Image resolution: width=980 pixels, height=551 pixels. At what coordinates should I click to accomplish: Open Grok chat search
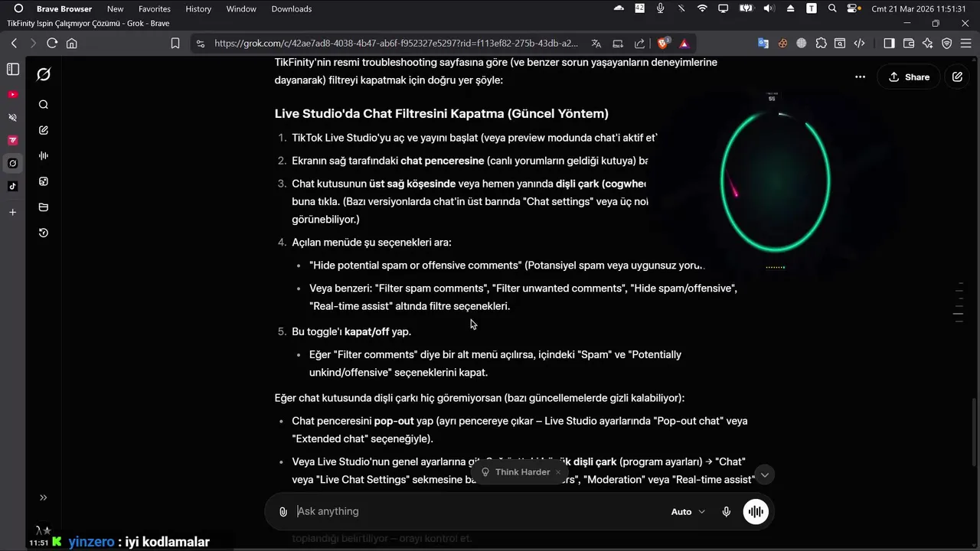coord(44,105)
